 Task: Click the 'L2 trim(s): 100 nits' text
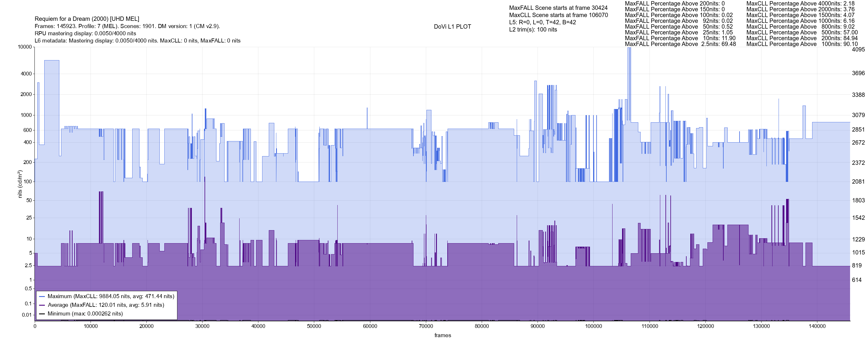point(533,30)
